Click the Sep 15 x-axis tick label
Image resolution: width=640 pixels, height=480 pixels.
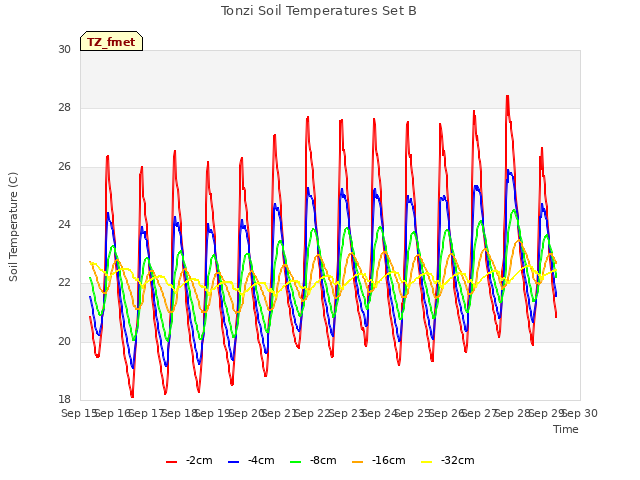pos(79,413)
